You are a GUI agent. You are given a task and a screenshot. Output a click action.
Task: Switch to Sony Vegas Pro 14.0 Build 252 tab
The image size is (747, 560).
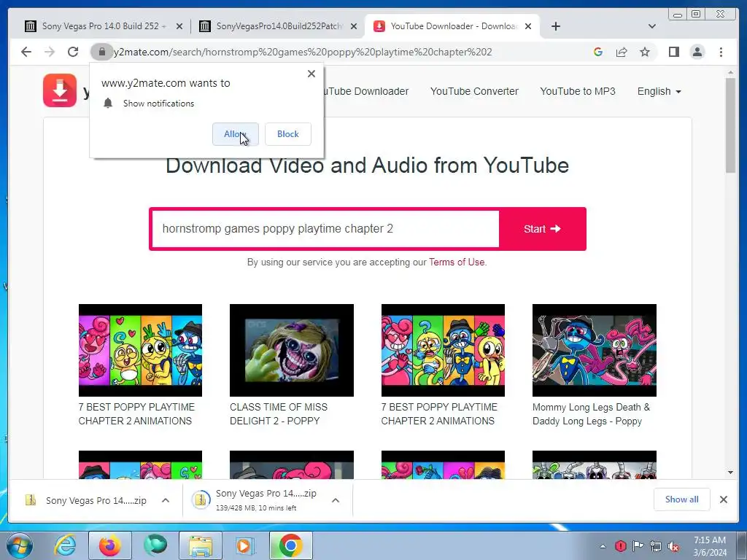click(99, 26)
